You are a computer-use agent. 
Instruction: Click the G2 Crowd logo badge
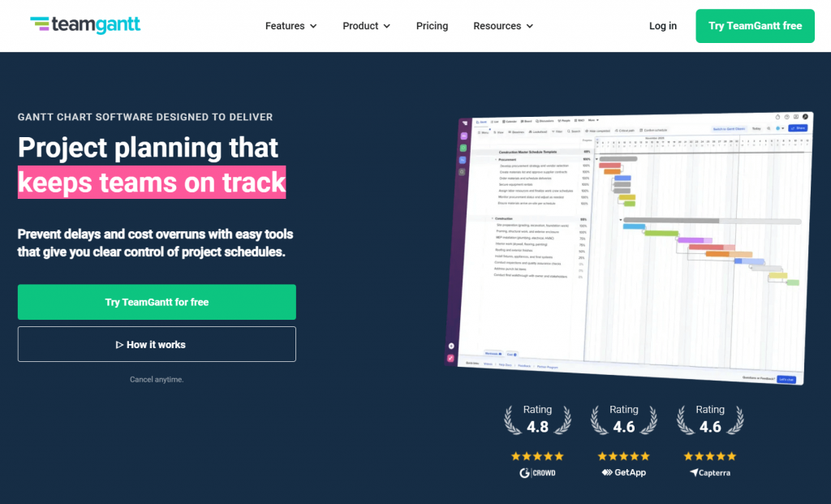click(x=537, y=472)
